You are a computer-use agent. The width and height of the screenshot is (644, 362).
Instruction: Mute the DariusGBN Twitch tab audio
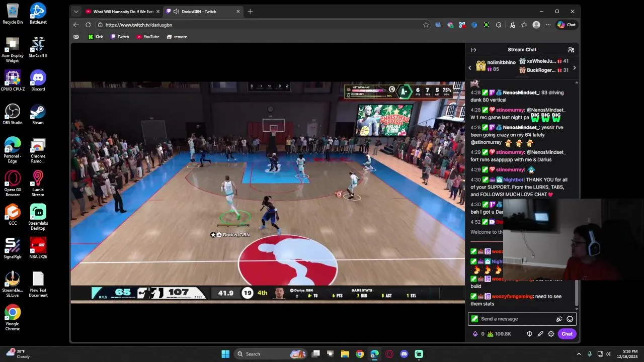pos(176,12)
